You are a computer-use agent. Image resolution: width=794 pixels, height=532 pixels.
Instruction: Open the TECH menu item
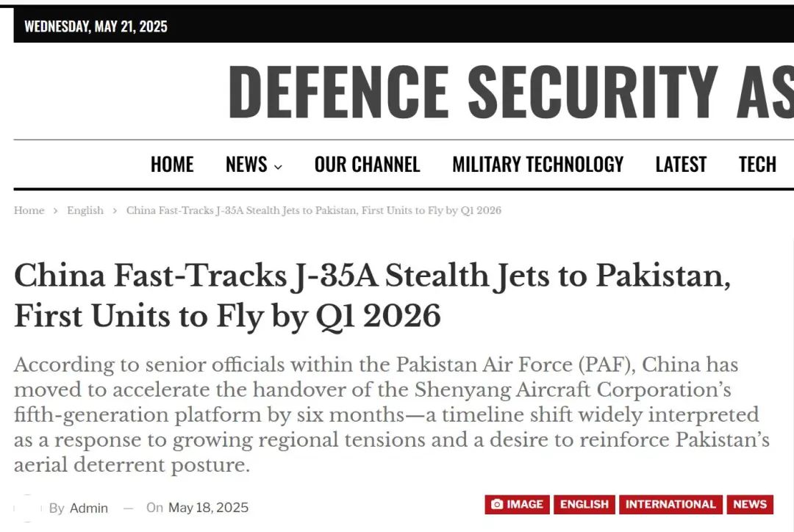coord(757,165)
